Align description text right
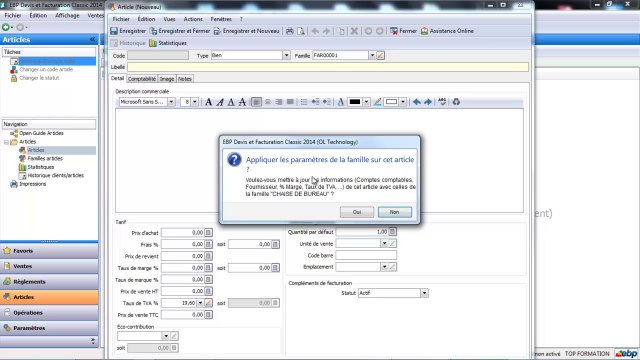 (279, 102)
